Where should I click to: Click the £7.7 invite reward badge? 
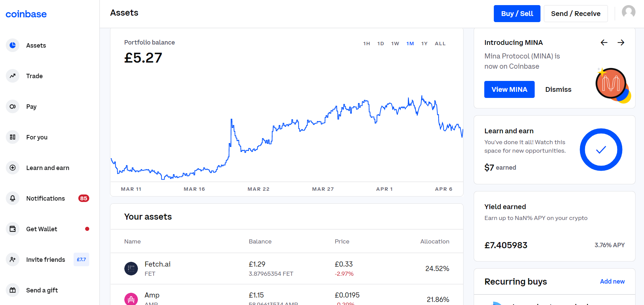81,259
